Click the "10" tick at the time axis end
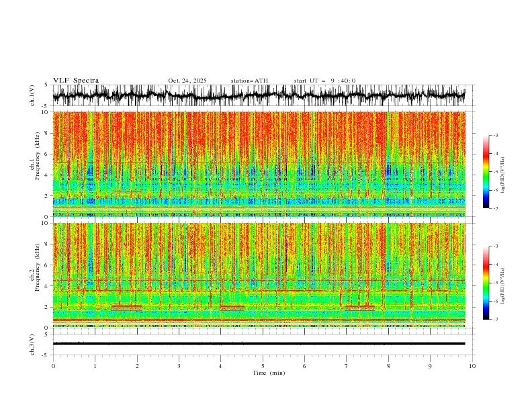This screenshot has height=411, width=532. pyautogui.click(x=472, y=366)
